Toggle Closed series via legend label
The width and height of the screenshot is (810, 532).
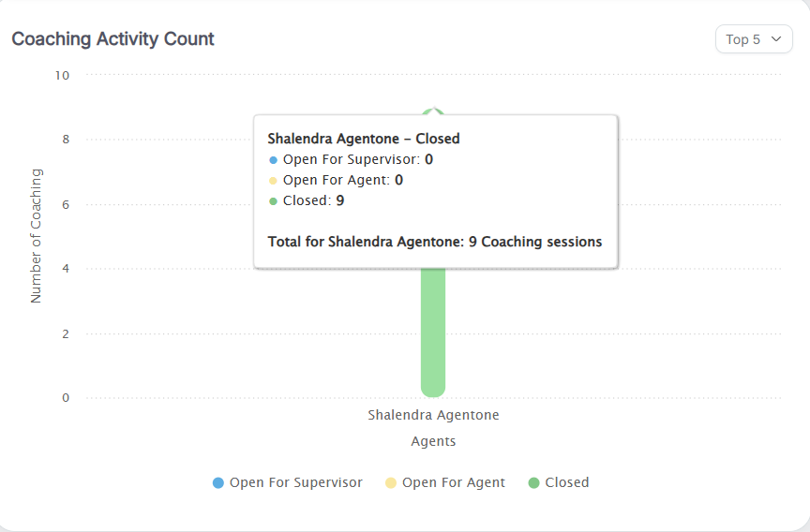(x=566, y=483)
